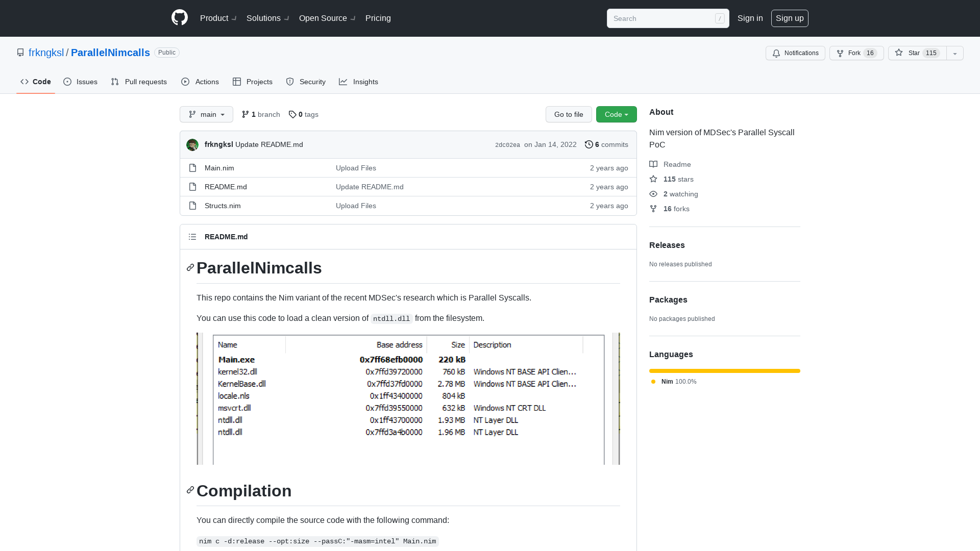Open the Projects tab
Screen dimensions: 980x551
click(x=253, y=82)
